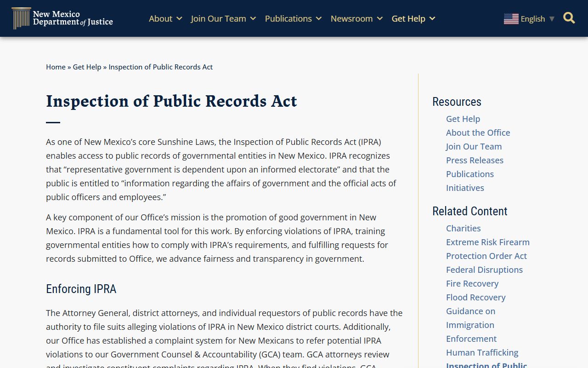The height and width of the screenshot is (368, 588).
Task: Open Flood Recovery sidebar link
Action: click(475, 297)
